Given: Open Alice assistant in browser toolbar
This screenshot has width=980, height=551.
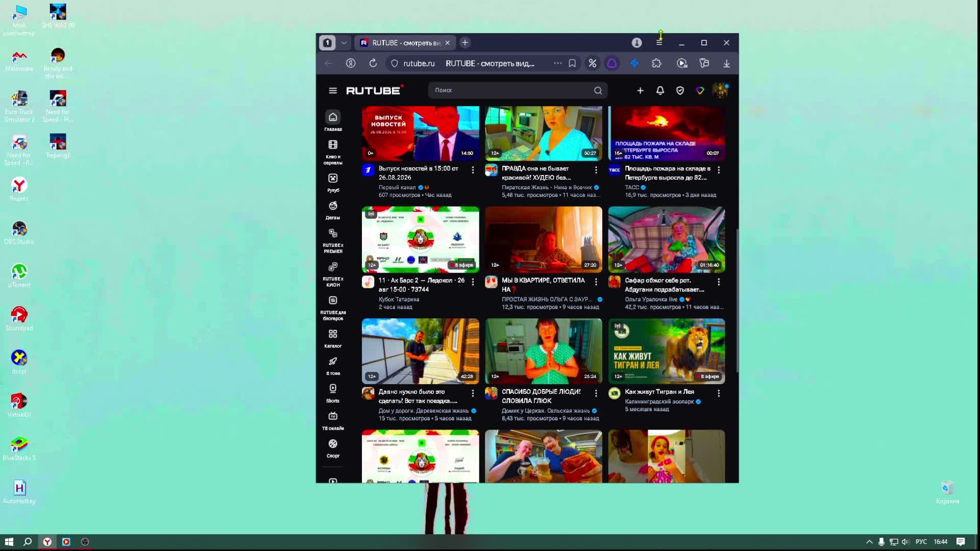Looking at the screenshot, I should [612, 63].
